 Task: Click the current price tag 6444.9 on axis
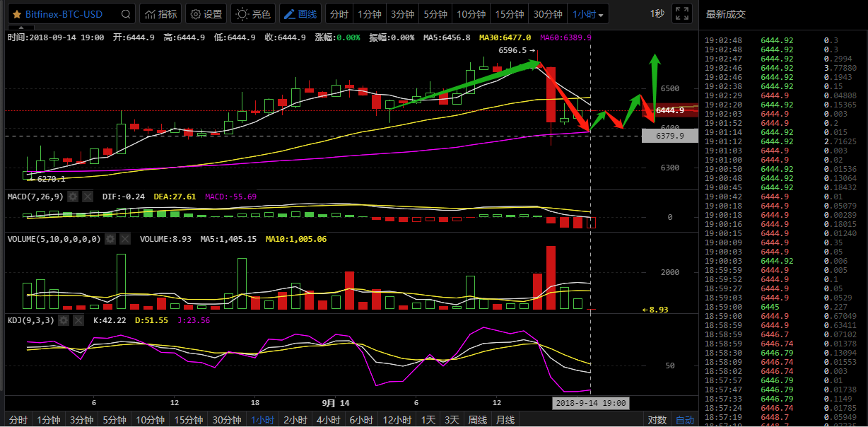[669, 110]
